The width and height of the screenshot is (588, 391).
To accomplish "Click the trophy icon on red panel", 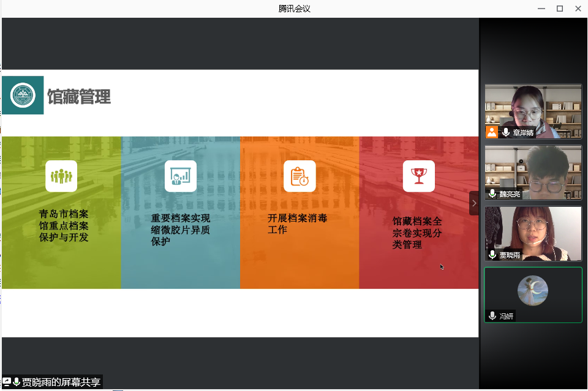I will 418,176.
